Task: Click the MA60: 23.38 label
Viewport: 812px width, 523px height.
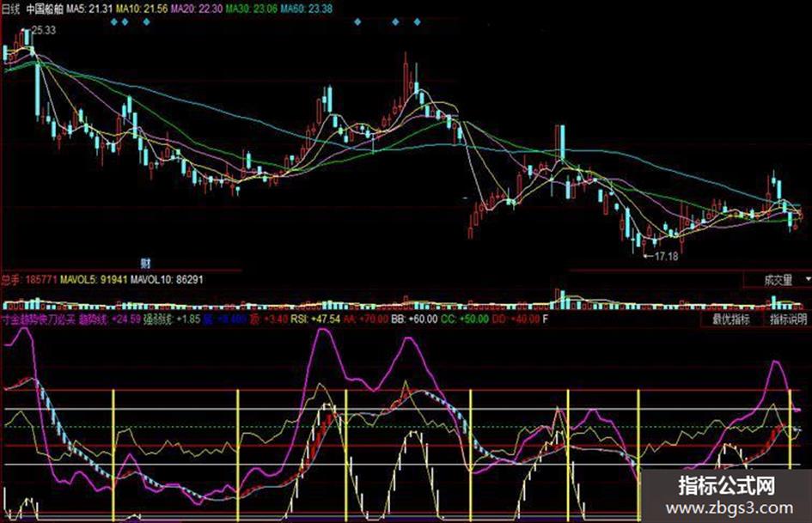Action: coord(307,9)
